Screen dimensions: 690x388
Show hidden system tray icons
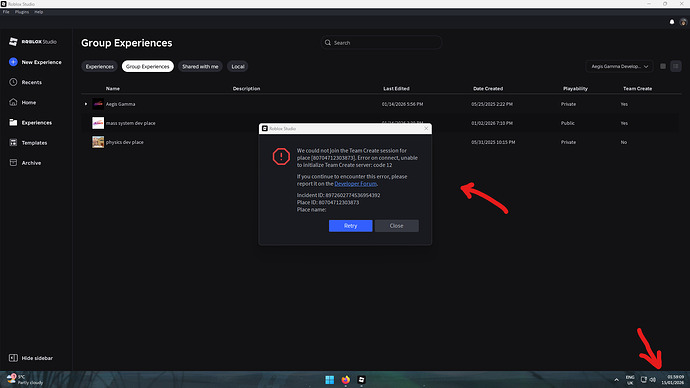617,380
